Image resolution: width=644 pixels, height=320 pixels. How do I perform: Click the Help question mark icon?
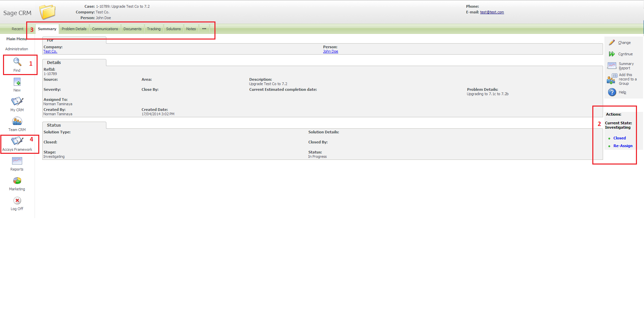[x=612, y=92]
